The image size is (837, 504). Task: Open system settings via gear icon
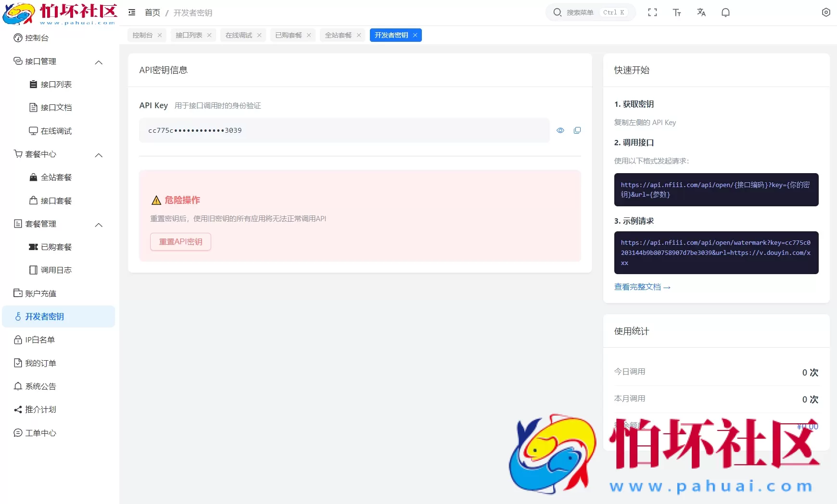coord(826,12)
